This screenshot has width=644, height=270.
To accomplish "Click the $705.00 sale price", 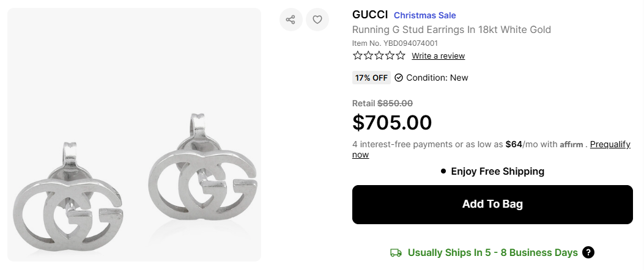I will (x=392, y=122).
